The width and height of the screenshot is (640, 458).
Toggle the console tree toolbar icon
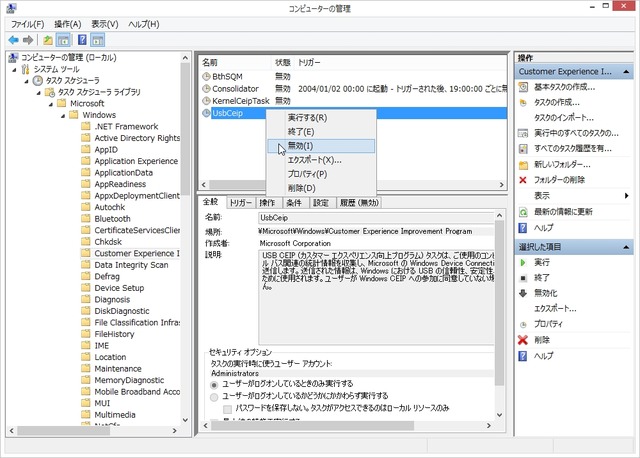tap(63, 40)
